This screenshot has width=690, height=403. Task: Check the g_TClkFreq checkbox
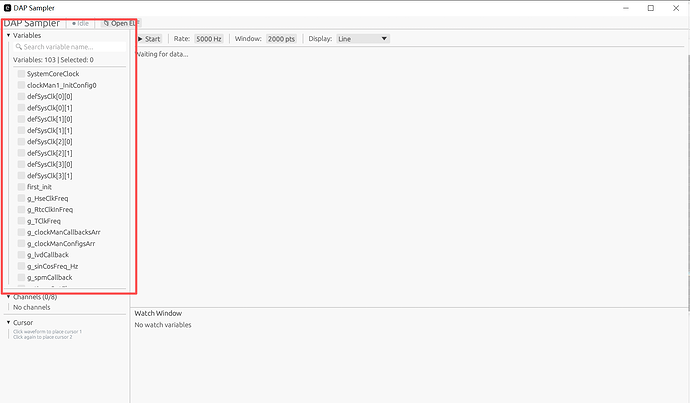point(21,221)
